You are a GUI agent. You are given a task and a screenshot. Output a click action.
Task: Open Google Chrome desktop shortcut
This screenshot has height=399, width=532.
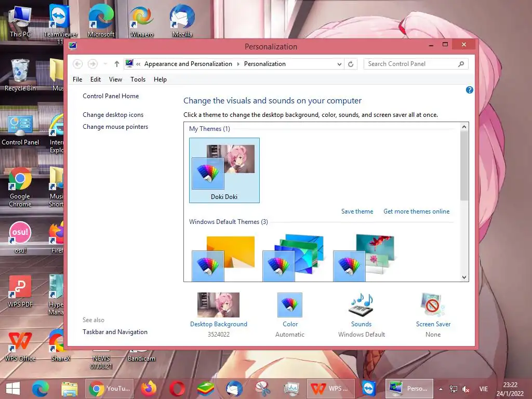click(x=20, y=187)
